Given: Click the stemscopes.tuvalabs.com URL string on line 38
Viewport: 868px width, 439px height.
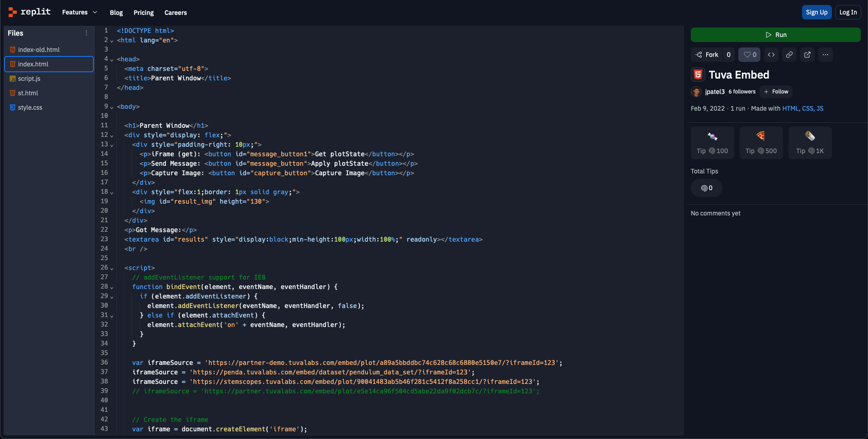Looking at the screenshot, I should pos(363,382).
